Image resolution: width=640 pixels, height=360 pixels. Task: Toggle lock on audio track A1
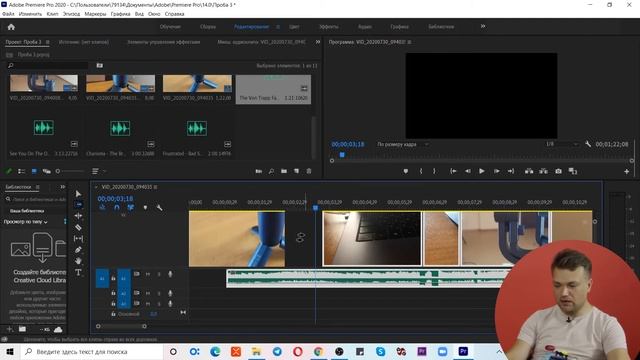tap(113, 278)
